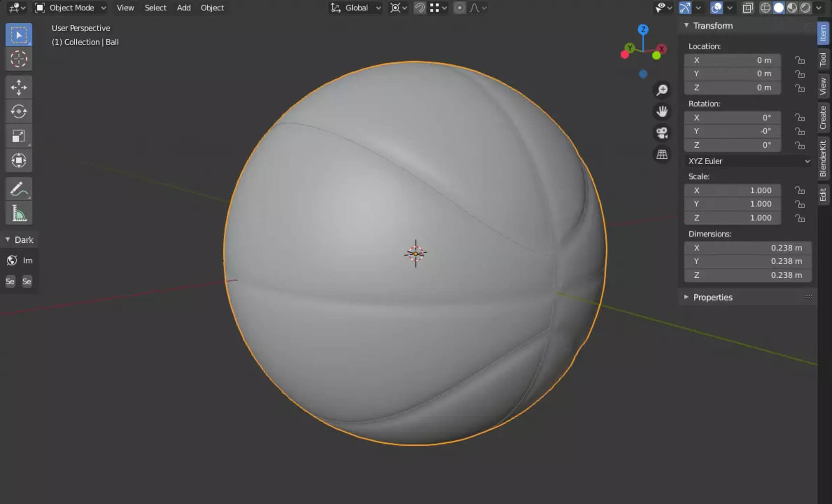Viewport: 832px width, 504px height.
Task: Switch to Rendered viewport shading
Action: coord(806,8)
